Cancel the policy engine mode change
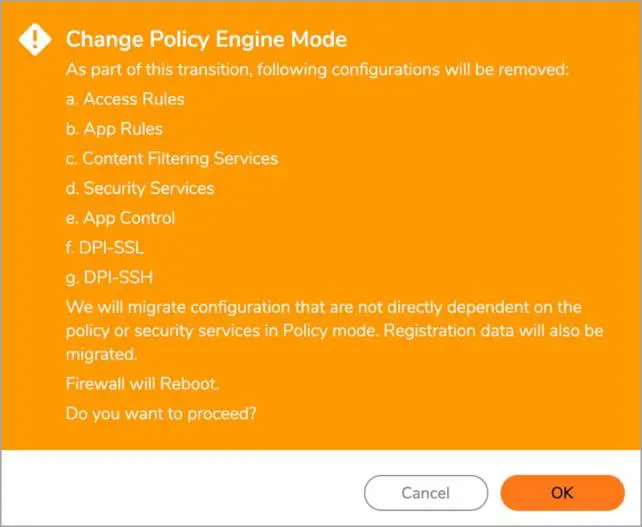Viewport: 642px width, 527px height. [x=425, y=492]
